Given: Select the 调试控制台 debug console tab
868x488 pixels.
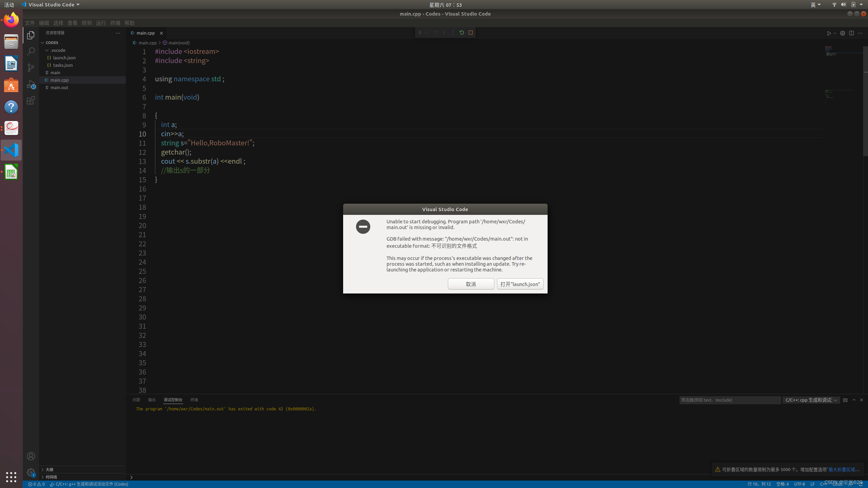Looking at the screenshot, I should (x=173, y=400).
